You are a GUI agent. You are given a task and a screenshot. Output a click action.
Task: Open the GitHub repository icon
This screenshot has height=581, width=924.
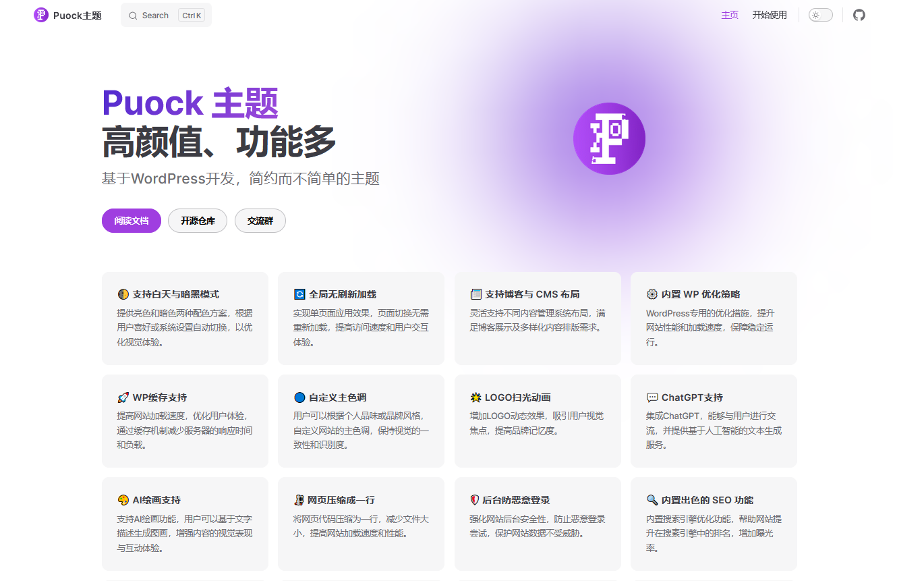(859, 14)
